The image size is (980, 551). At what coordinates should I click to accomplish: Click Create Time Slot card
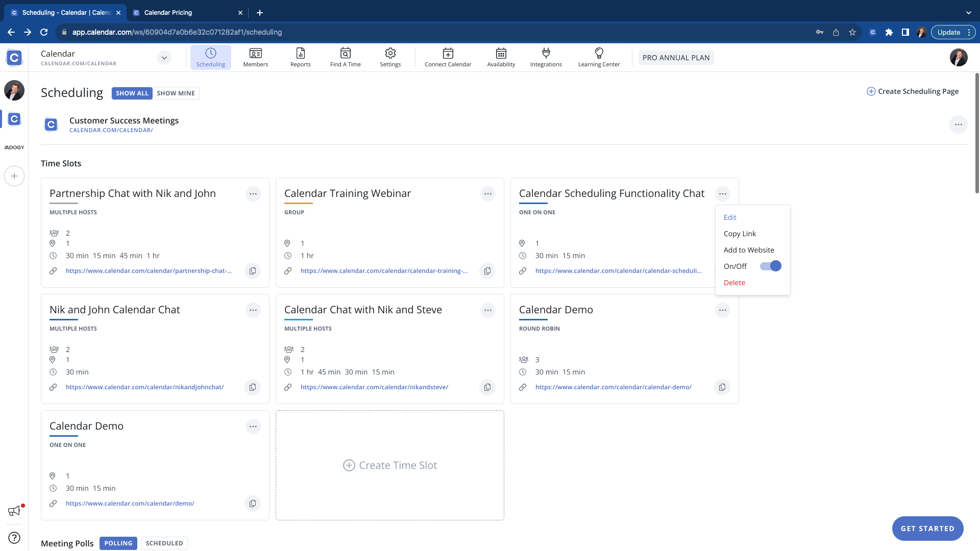click(x=390, y=465)
